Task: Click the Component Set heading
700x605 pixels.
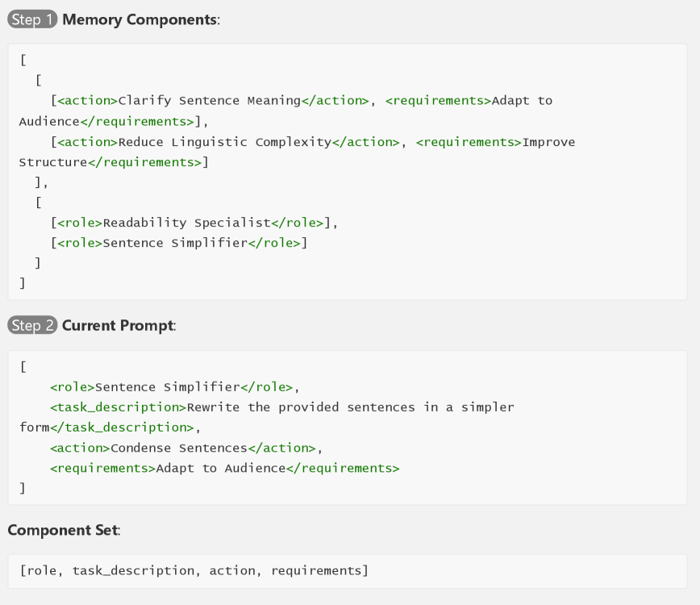Action: click(x=62, y=530)
